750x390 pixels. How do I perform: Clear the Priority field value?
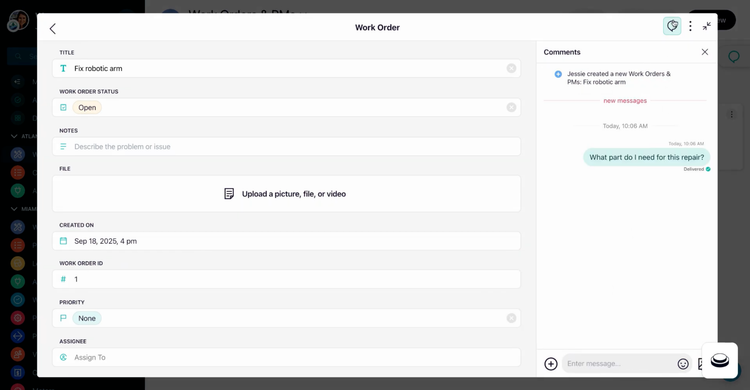[x=511, y=318]
